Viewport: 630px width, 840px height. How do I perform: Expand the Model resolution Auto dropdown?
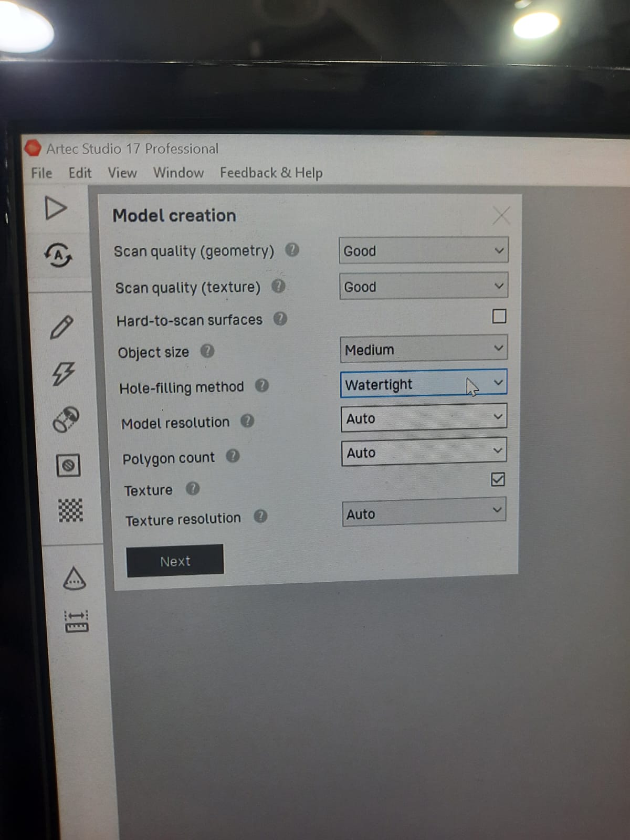424,418
